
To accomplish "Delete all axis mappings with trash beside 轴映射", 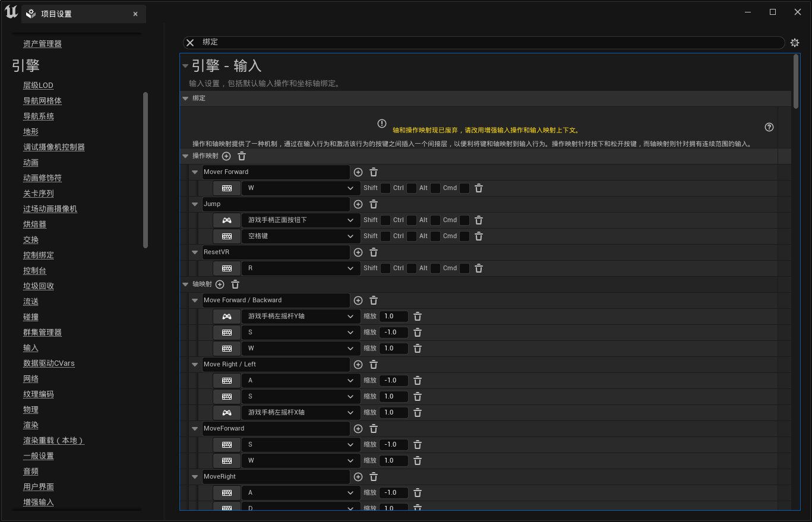I will pyautogui.click(x=235, y=284).
